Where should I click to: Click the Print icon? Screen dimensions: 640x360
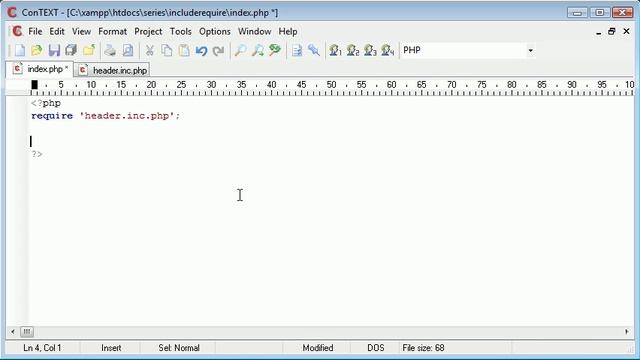pos(110,51)
